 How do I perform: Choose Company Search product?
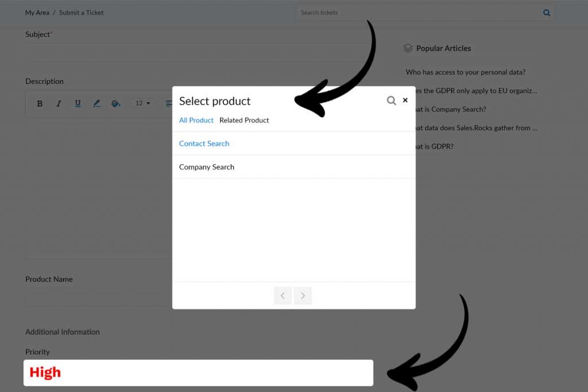click(x=207, y=167)
